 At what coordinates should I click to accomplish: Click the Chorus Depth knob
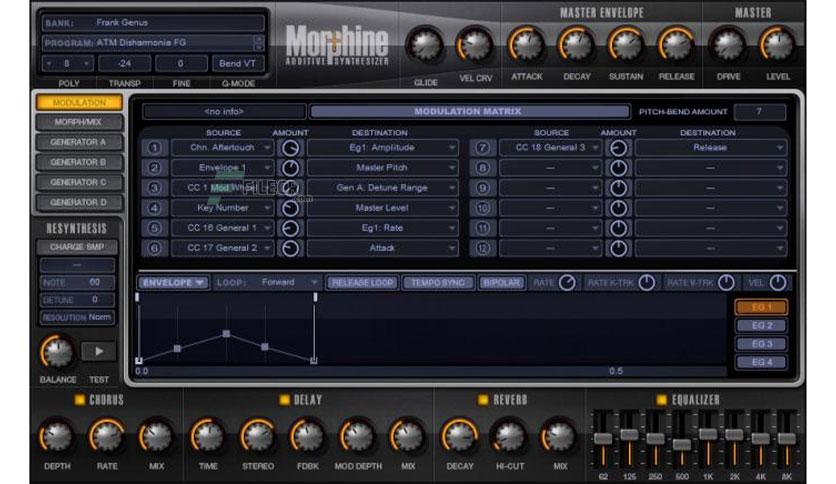(x=57, y=437)
